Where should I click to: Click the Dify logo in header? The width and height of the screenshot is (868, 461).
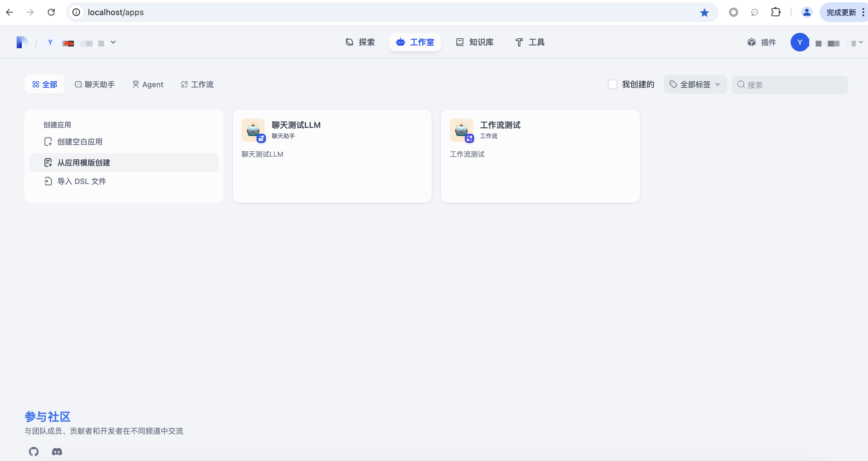click(22, 42)
